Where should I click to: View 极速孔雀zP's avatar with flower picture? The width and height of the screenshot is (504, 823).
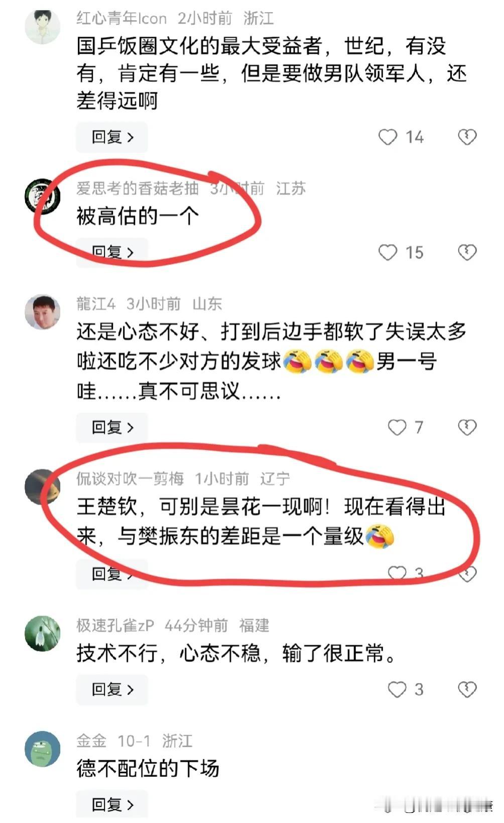(43, 634)
